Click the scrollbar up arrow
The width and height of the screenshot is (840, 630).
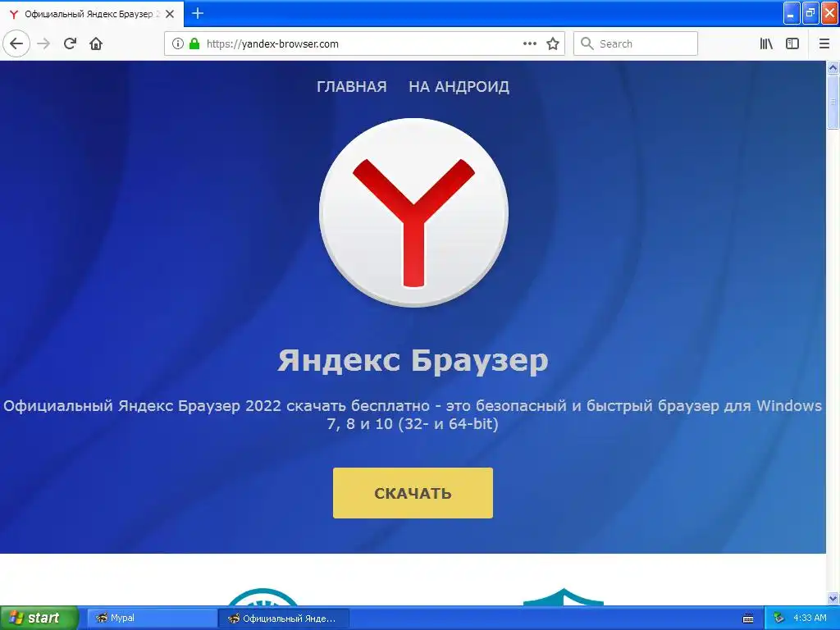pos(833,67)
